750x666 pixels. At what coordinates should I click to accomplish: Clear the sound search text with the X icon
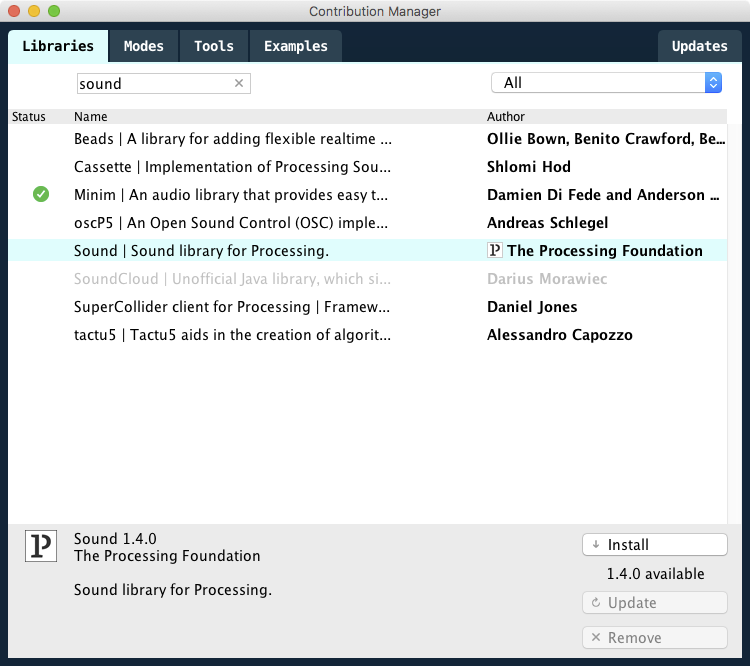pyautogui.click(x=239, y=84)
